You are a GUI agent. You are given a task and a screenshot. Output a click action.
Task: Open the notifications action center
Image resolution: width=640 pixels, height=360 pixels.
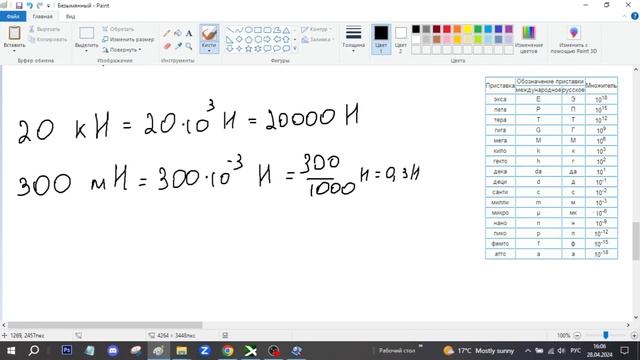[x=624, y=351]
